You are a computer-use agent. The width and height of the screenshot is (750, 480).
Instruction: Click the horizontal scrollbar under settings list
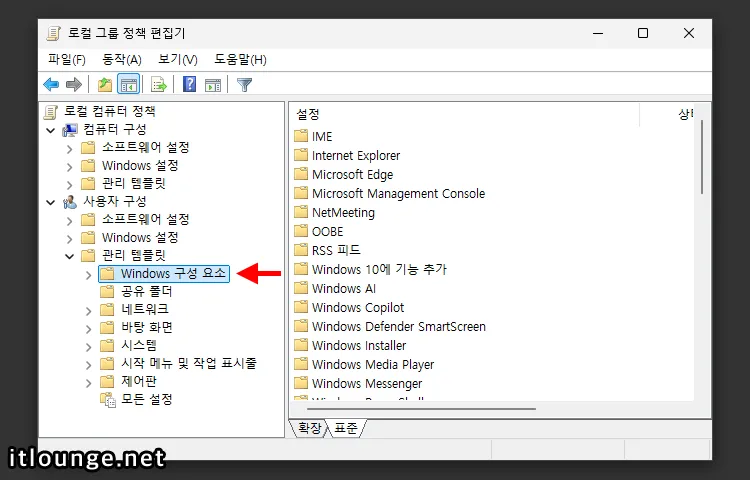tap(421, 409)
